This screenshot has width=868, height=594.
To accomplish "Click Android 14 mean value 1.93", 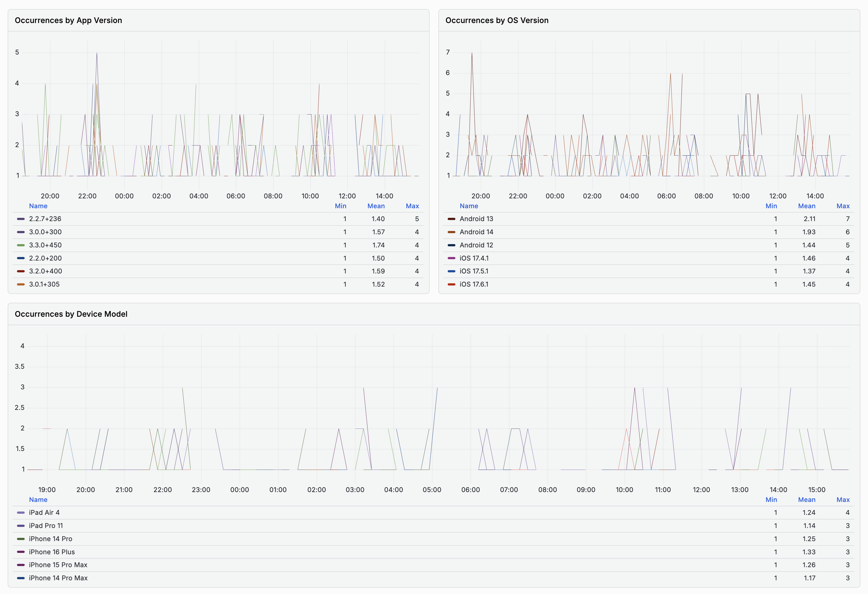I will [x=809, y=232].
